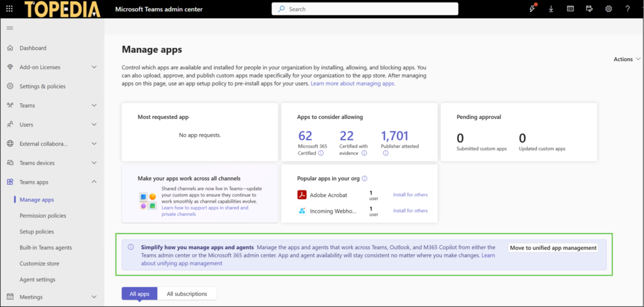
Task: Switch to the All apps tab
Action: 139,294
